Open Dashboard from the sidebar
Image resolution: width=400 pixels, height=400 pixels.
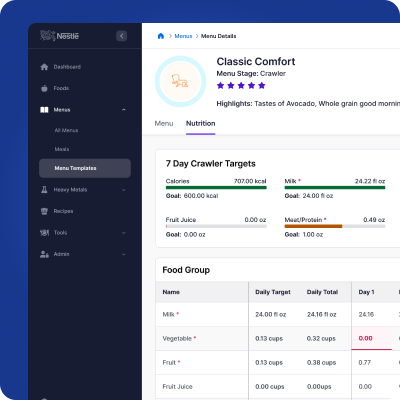[67, 67]
